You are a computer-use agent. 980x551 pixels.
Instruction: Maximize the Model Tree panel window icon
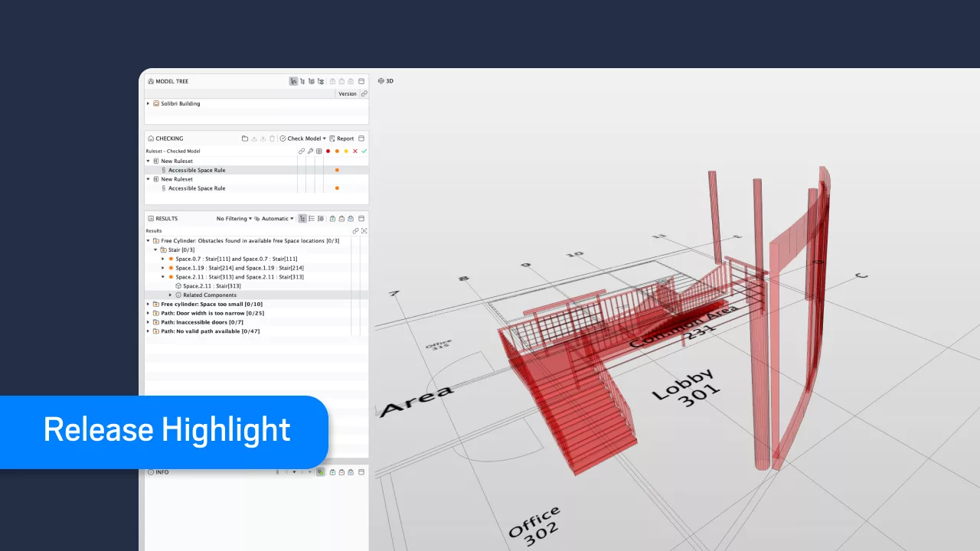361,81
